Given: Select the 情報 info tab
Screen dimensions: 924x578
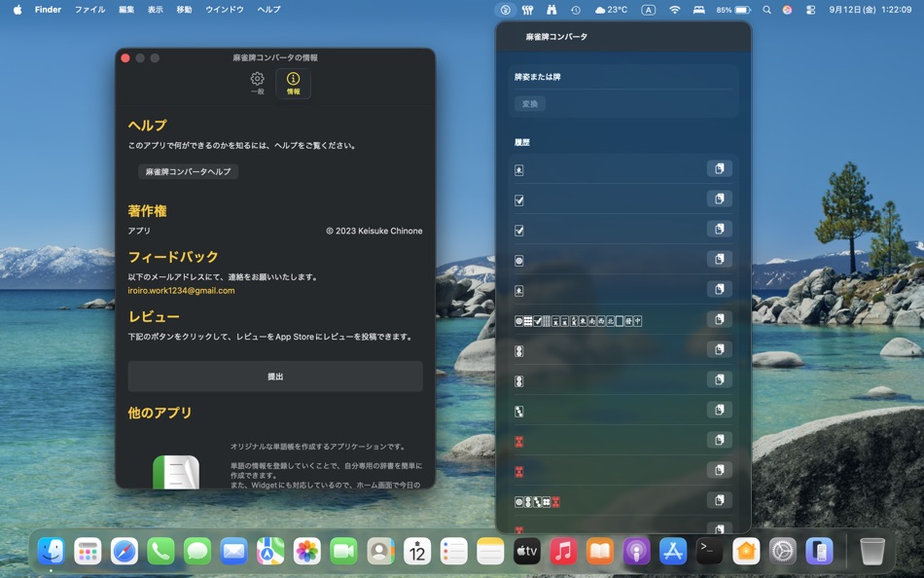Looking at the screenshot, I should coord(292,84).
